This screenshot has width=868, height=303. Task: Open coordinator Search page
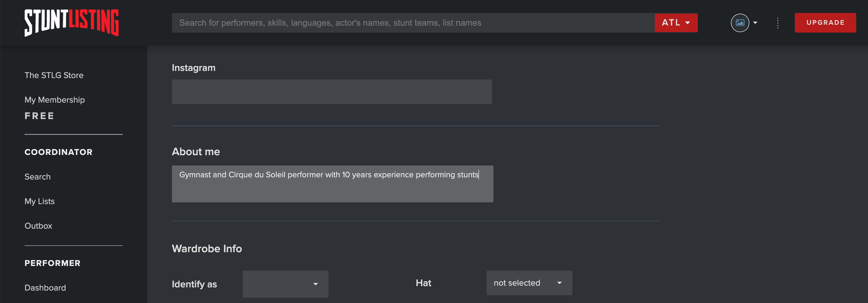click(x=37, y=177)
